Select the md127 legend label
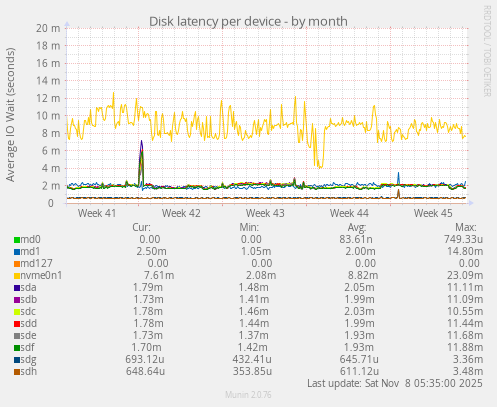 tap(37, 263)
